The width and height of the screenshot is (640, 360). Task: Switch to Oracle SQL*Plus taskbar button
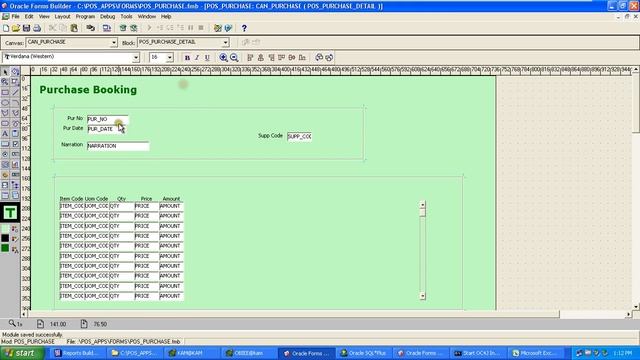(364, 353)
